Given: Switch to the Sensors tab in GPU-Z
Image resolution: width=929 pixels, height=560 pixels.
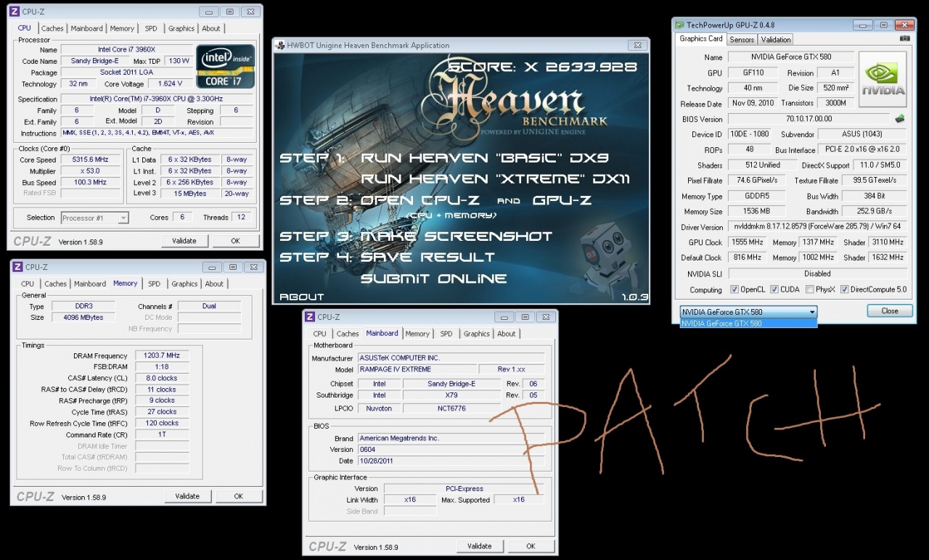Looking at the screenshot, I should pos(742,39).
